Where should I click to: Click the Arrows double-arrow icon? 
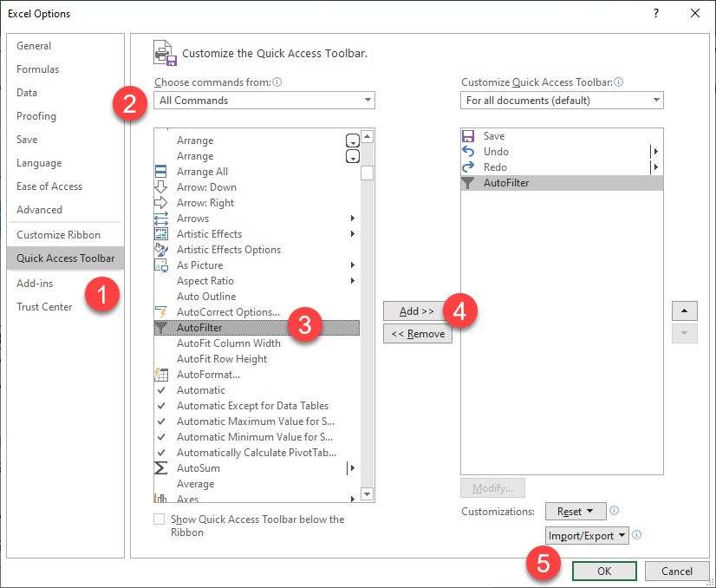click(160, 219)
